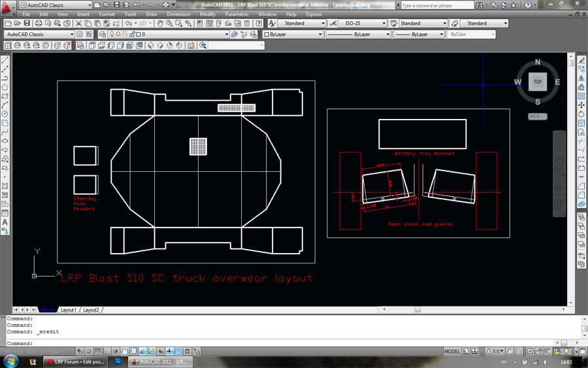Open the Draw menu
The height and width of the screenshot is (368, 588).
pos(152,14)
